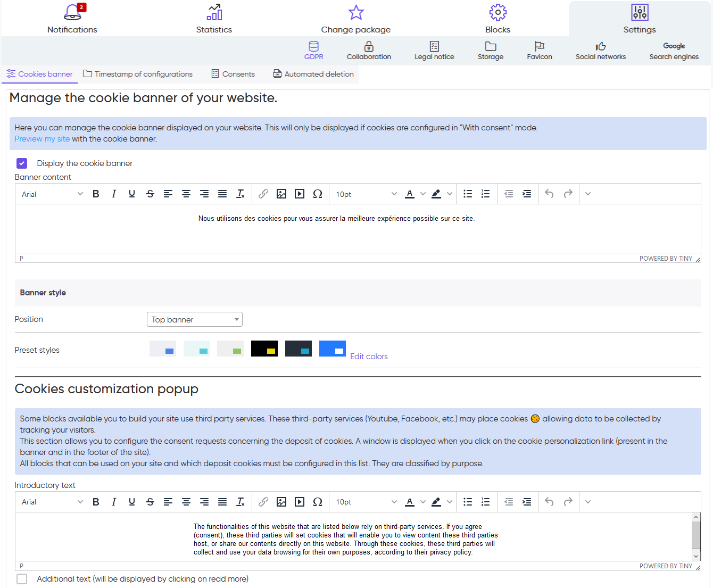Viewport: 713px width, 588px height.
Task: Select the teal preset style
Action: 197,349
